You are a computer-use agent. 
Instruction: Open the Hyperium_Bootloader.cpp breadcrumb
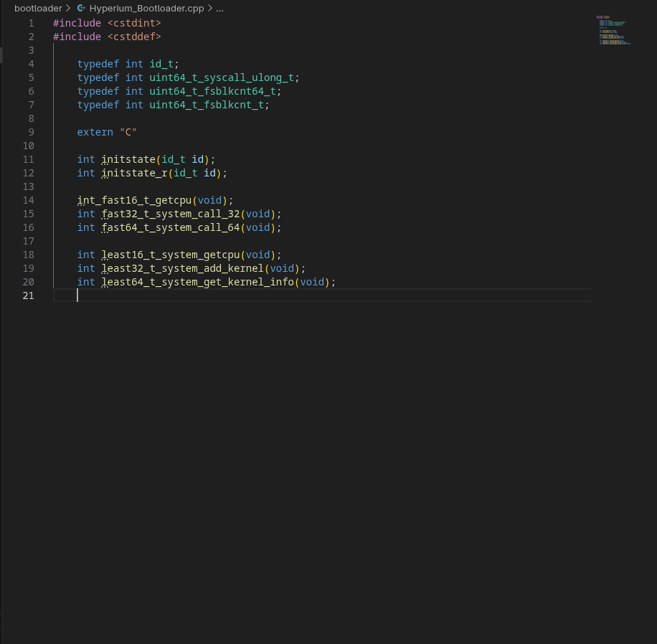pos(146,9)
